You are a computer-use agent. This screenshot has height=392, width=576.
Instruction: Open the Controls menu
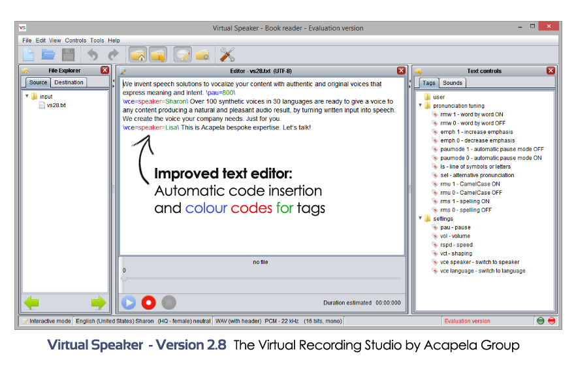[x=75, y=41]
